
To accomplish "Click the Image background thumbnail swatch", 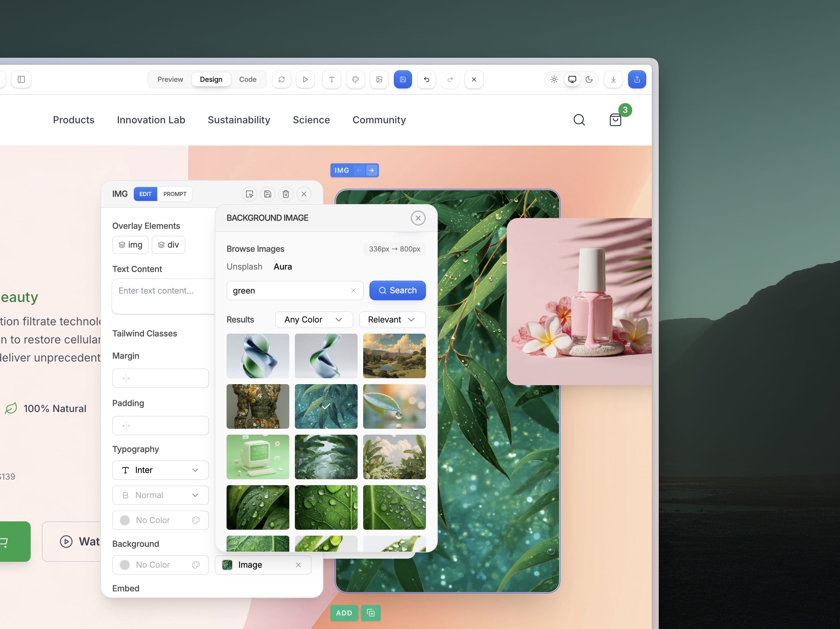I will (x=227, y=565).
